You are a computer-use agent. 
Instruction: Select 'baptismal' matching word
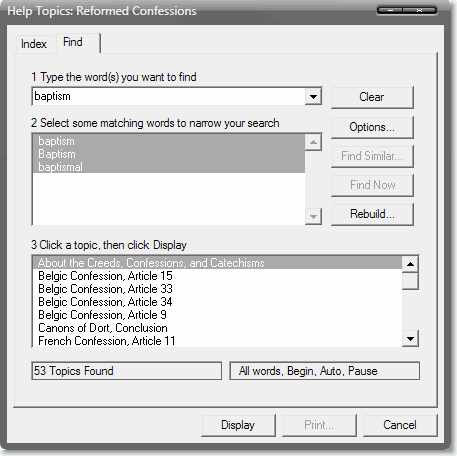(x=169, y=167)
